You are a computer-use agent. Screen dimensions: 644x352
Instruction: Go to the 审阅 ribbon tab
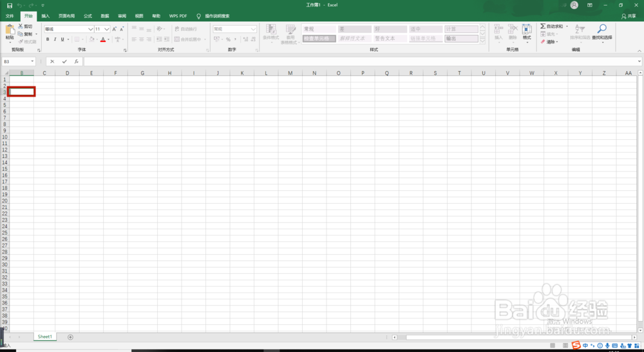pyautogui.click(x=122, y=16)
